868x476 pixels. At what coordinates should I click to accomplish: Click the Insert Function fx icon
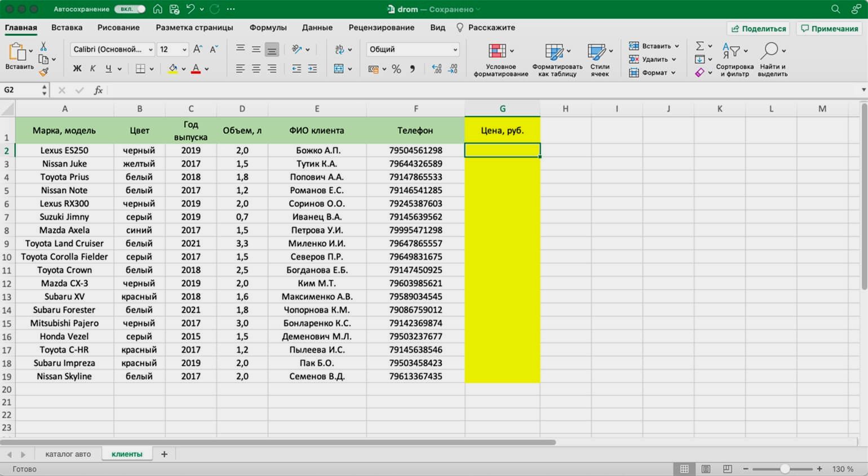pyautogui.click(x=98, y=90)
